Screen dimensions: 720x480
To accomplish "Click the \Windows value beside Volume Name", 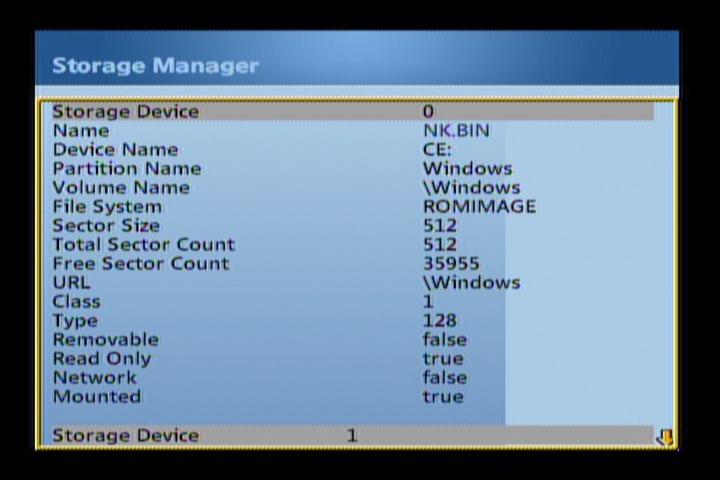I will (471, 188).
